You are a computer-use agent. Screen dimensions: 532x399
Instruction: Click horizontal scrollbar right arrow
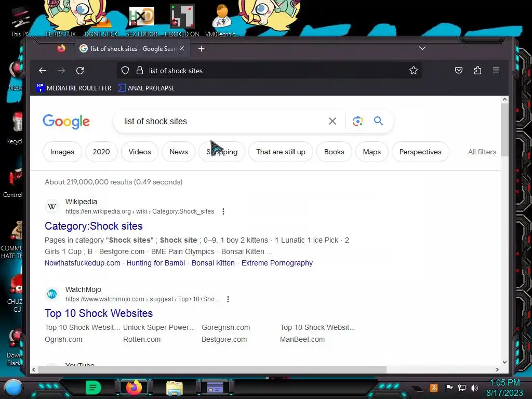pyautogui.click(x=497, y=369)
